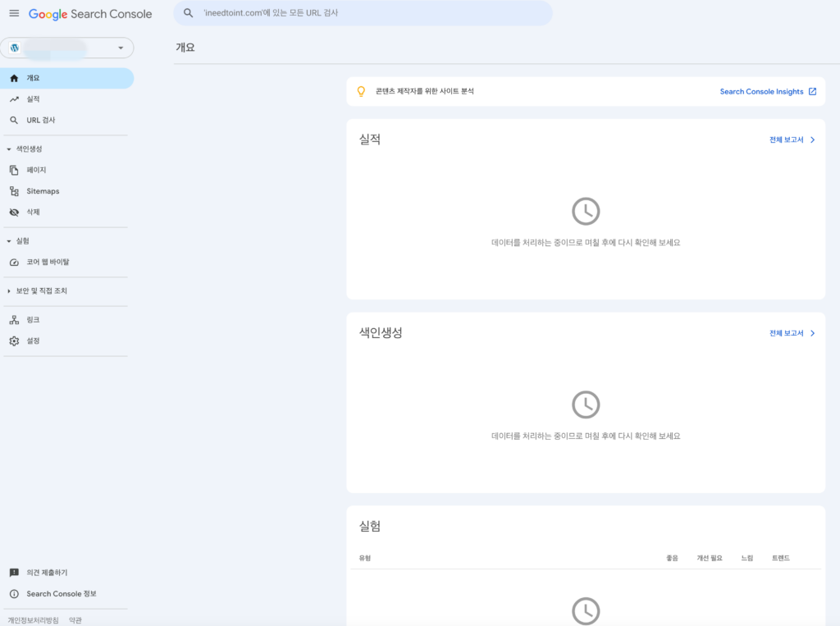Screen dimensions: 840x626
Task: Open 설정 settings in the sidebar
Action: pyautogui.click(x=66, y=340)
